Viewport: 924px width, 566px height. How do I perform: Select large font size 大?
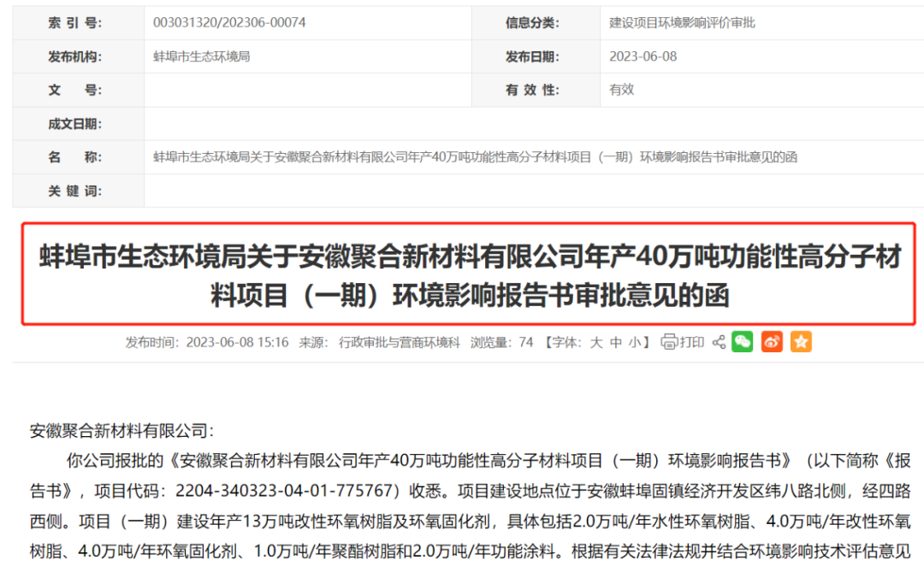596,342
